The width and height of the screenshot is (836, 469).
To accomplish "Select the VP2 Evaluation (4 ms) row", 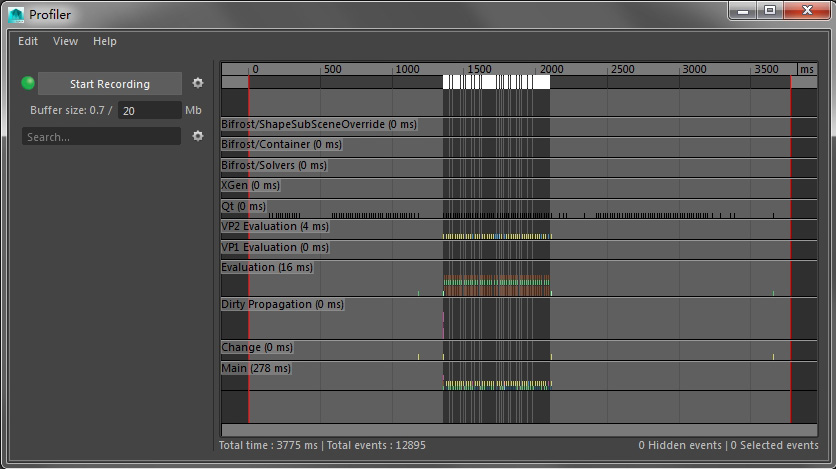I will pos(274,227).
